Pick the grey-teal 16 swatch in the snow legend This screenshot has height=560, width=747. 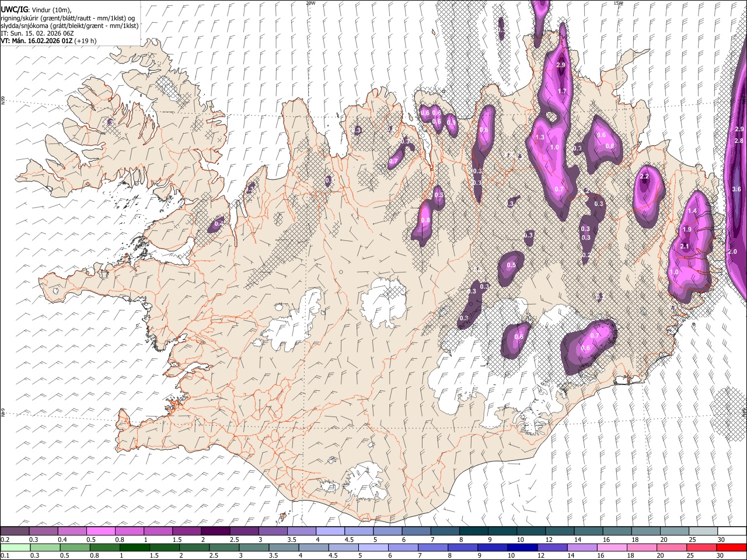pyautogui.click(x=617, y=531)
